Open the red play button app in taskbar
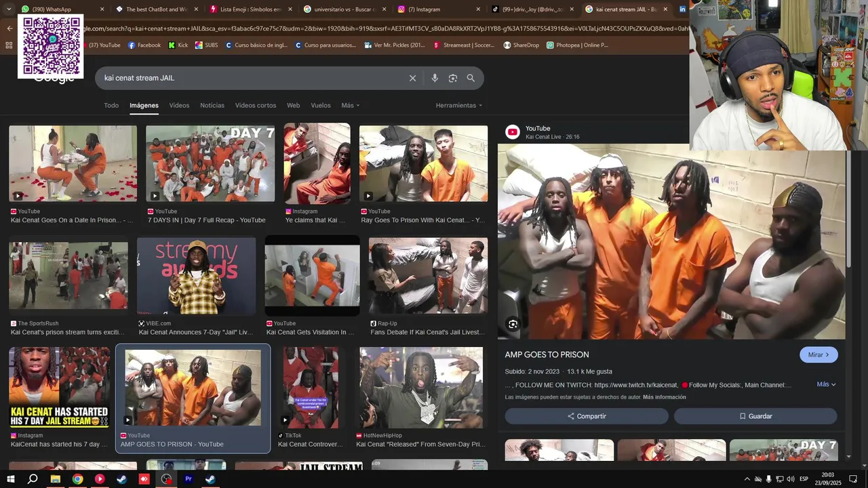 click(x=100, y=479)
